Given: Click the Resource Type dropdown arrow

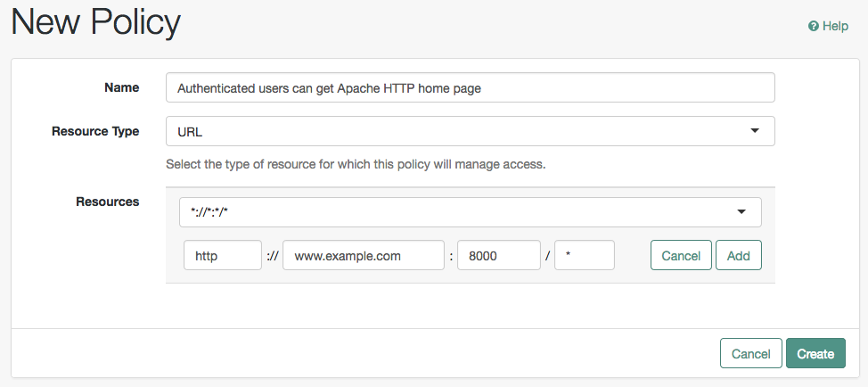Looking at the screenshot, I should tap(754, 131).
